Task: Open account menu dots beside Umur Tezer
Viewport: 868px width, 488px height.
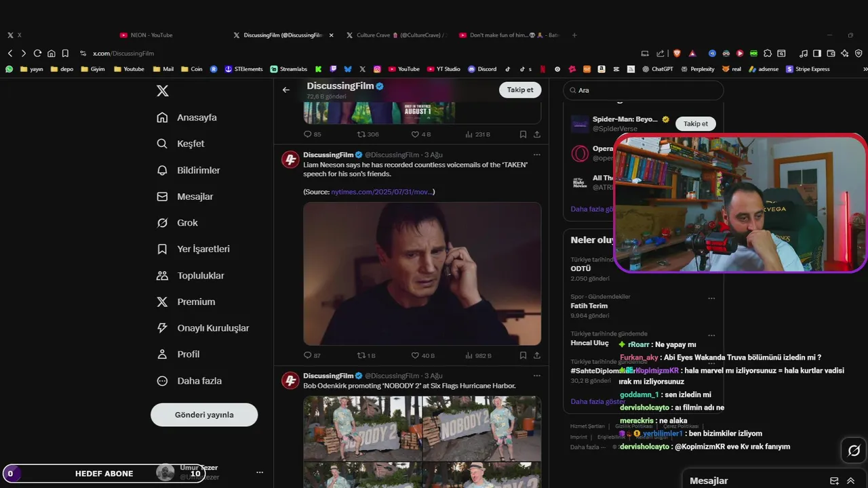Action: 259,472
